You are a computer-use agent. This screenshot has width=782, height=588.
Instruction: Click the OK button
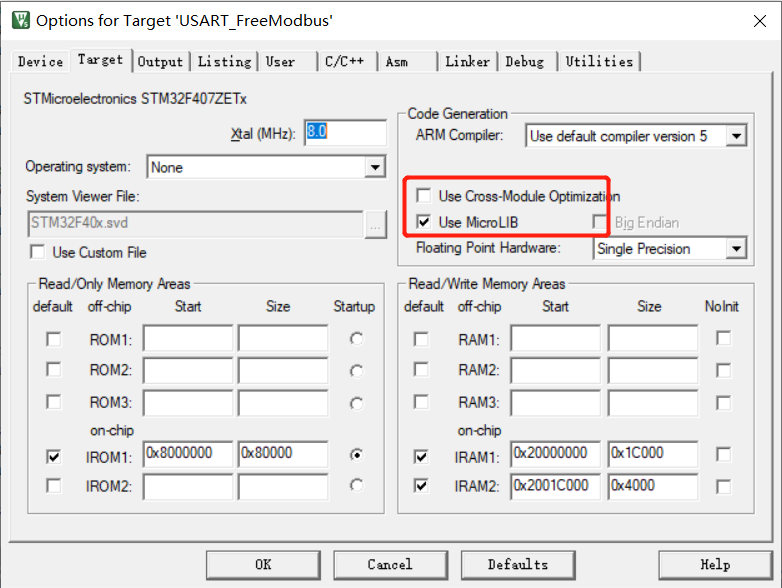[x=263, y=565]
